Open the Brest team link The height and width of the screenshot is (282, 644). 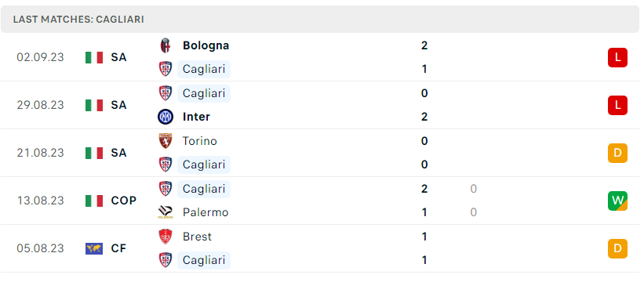197,237
